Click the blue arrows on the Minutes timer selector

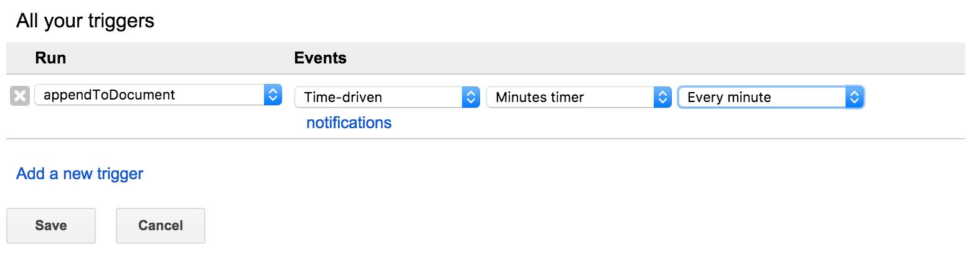662,97
